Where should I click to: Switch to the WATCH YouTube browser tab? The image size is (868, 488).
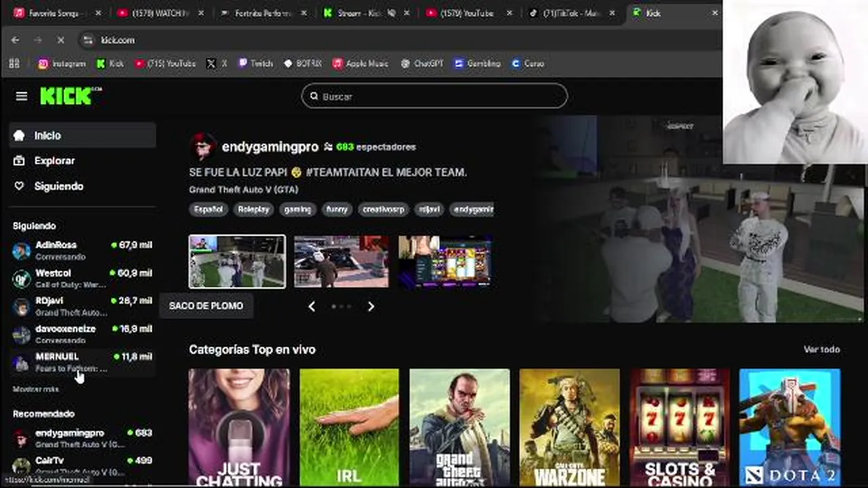160,13
